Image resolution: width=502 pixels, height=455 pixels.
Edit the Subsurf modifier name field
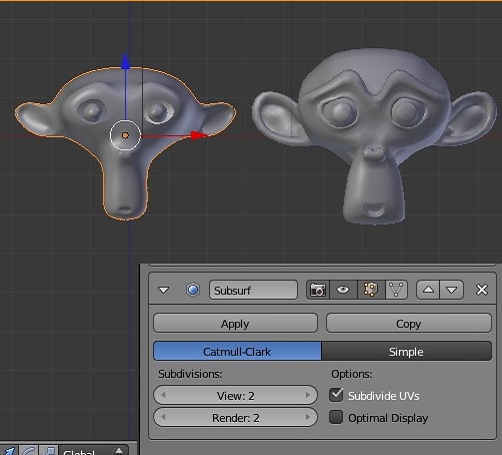tap(253, 290)
